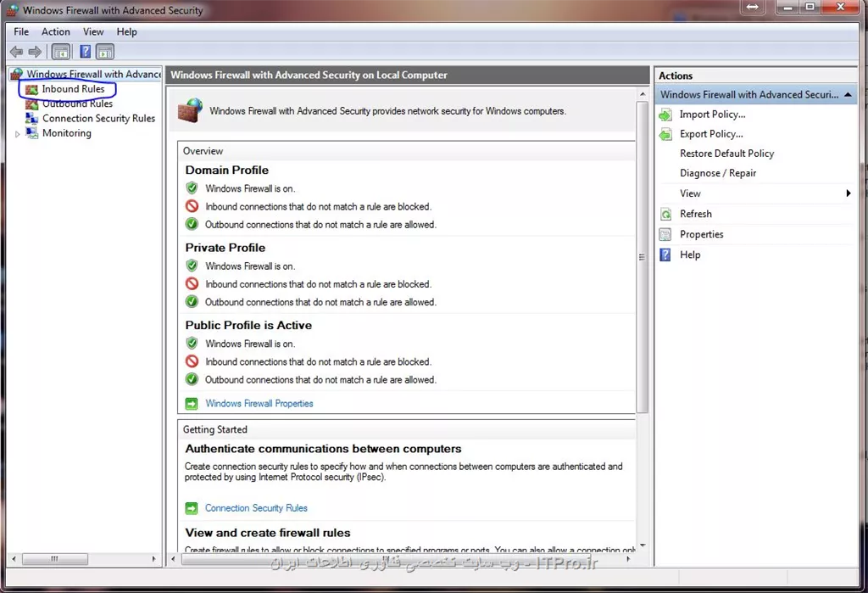Click the root Windows Firewall tree node icon
Viewport: 868px width, 593px height.
17,74
